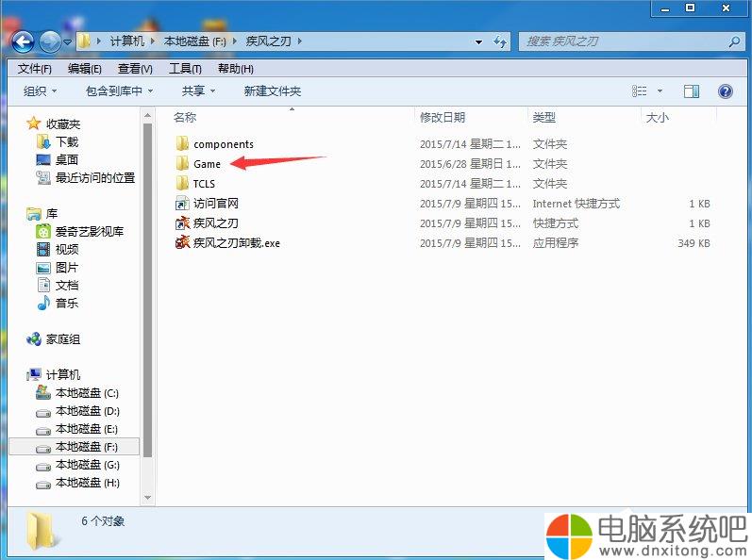Click the 新建文件夹 button

coord(273,91)
